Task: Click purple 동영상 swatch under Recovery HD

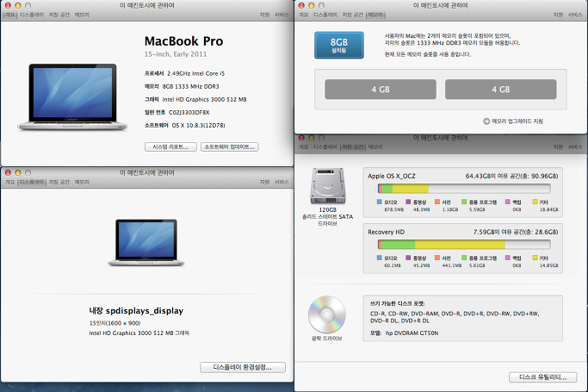Action: point(408,258)
